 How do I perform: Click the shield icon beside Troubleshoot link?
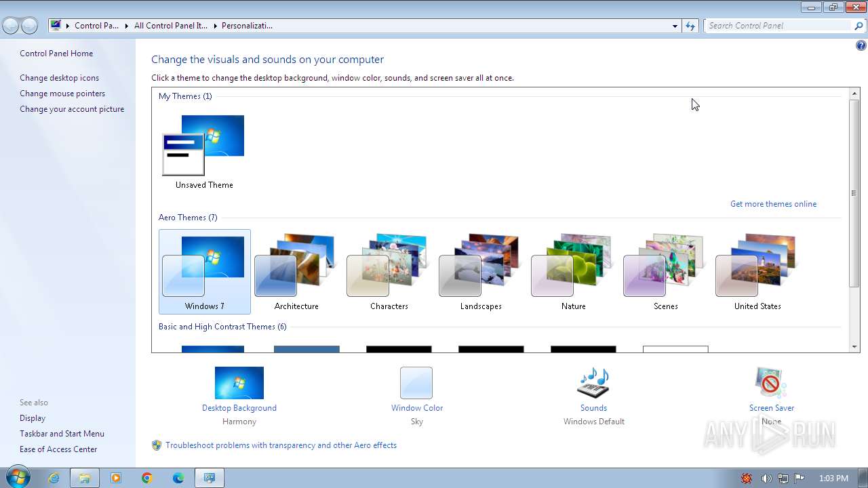157,445
